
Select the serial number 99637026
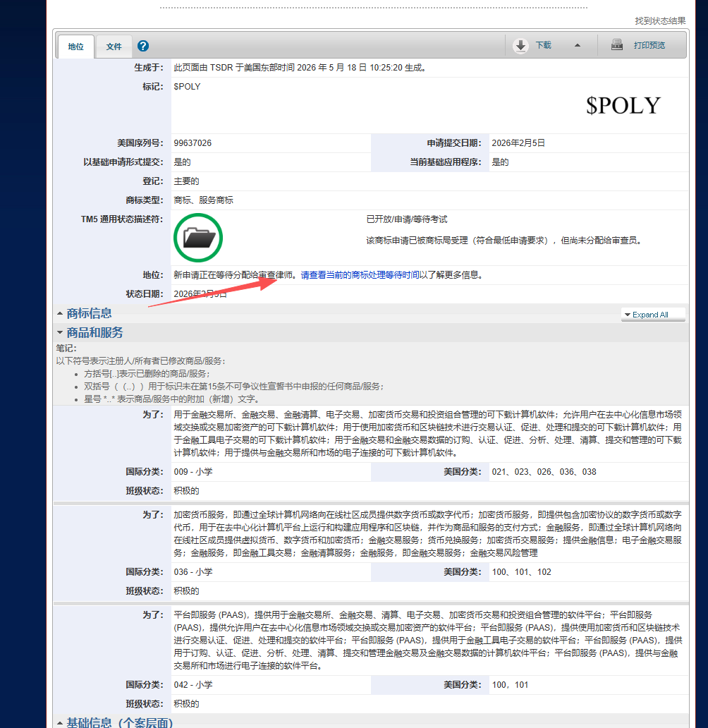[193, 143]
